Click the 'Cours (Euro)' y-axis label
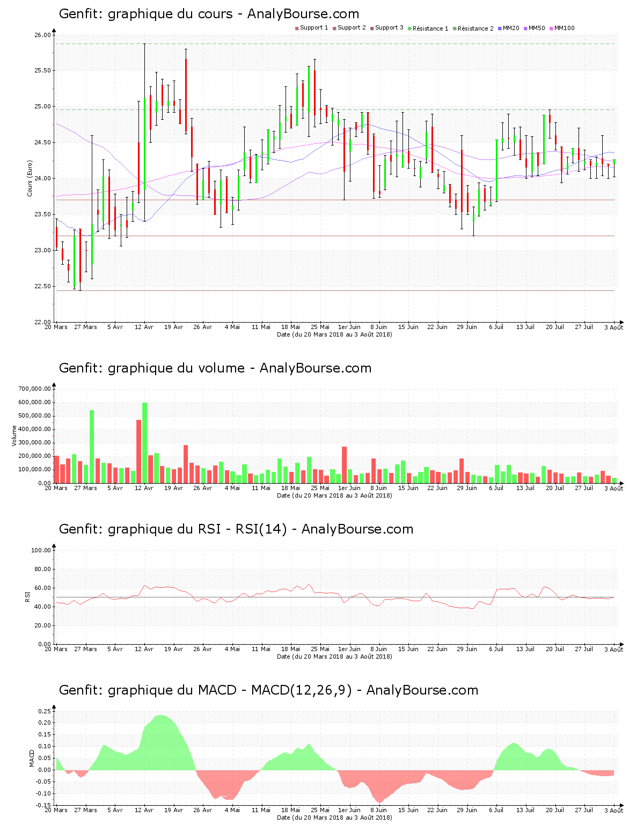Image resolution: width=644 pixels, height=832 pixels. [30, 178]
